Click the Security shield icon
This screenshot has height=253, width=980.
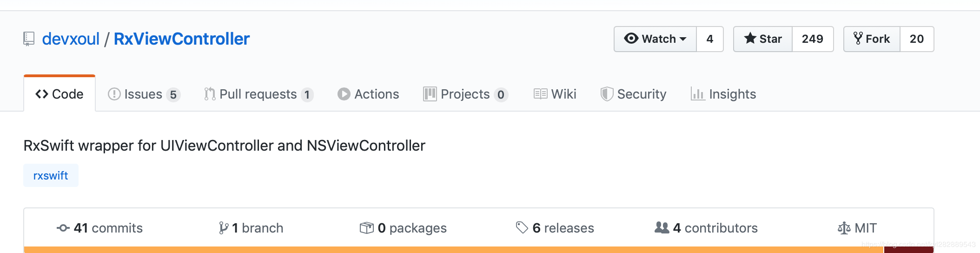coord(607,94)
